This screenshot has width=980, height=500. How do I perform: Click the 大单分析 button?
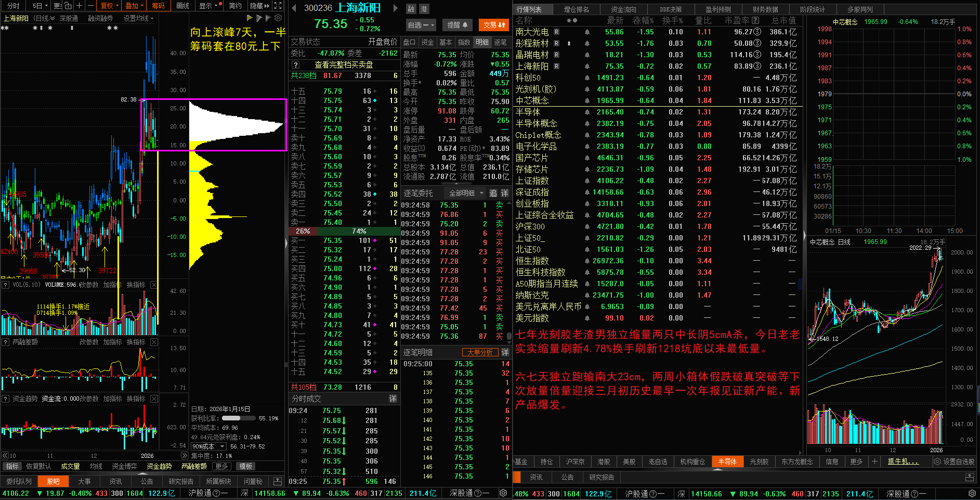[x=480, y=352]
